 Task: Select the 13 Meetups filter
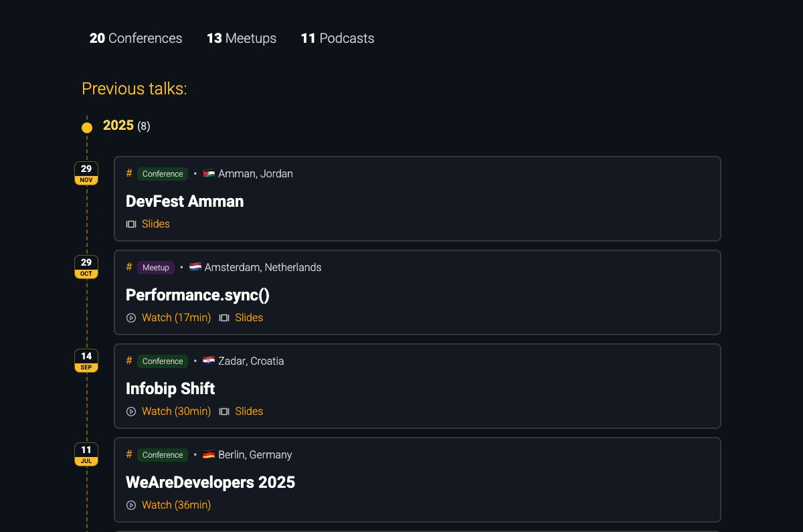click(x=242, y=38)
